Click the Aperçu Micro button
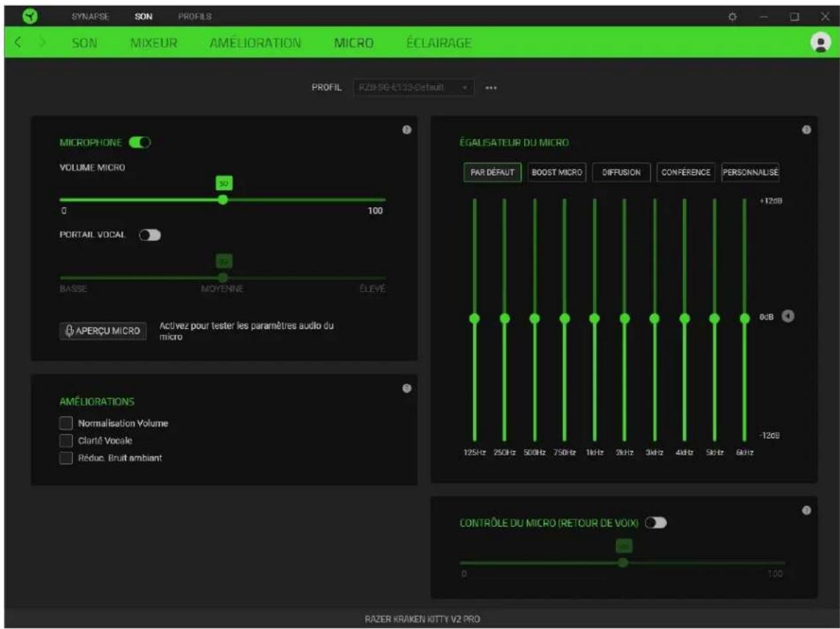The height and width of the screenshot is (629, 840). 102,331
